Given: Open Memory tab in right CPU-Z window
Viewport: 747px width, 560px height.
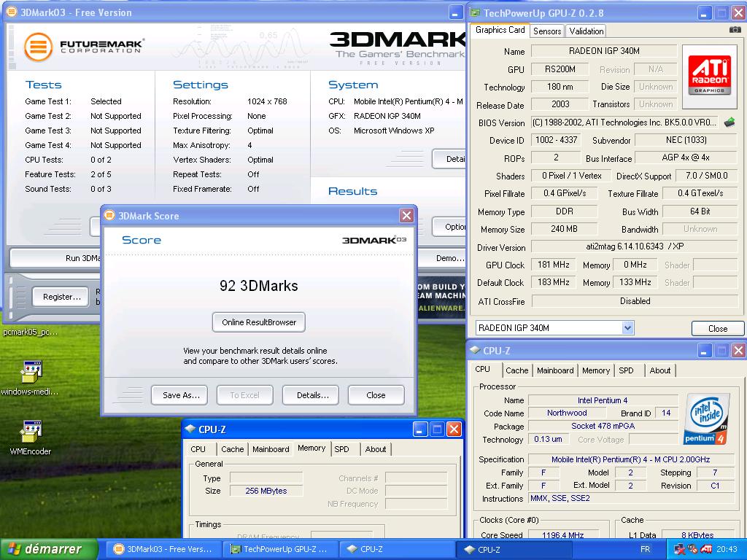Looking at the screenshot, I should tap(595, 370).
